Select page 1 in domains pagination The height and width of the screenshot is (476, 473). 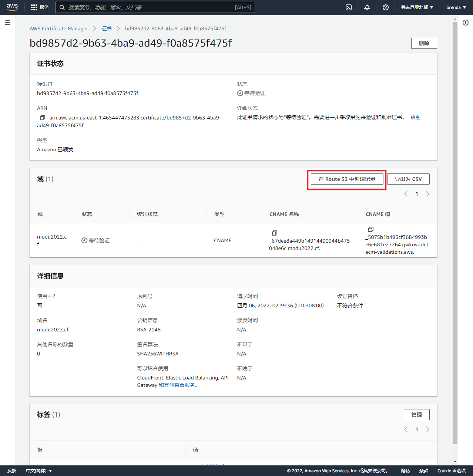pos(417,194)
